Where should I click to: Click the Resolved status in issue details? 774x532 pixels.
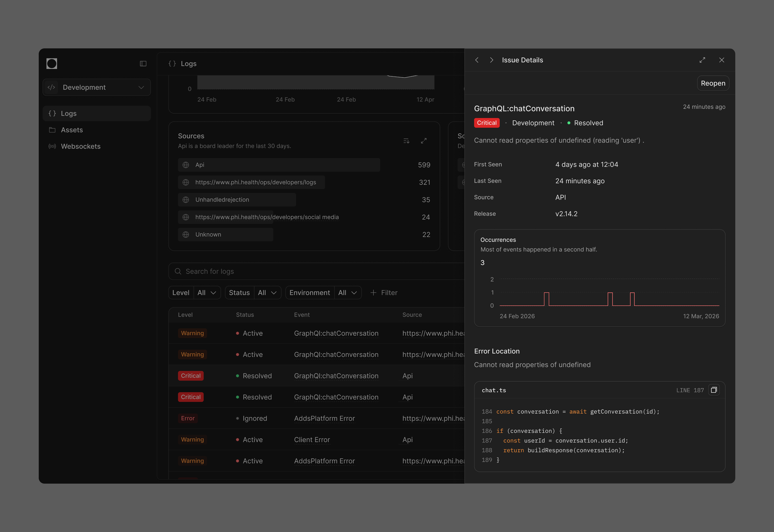pyautogui.click(x=585, y=123)
